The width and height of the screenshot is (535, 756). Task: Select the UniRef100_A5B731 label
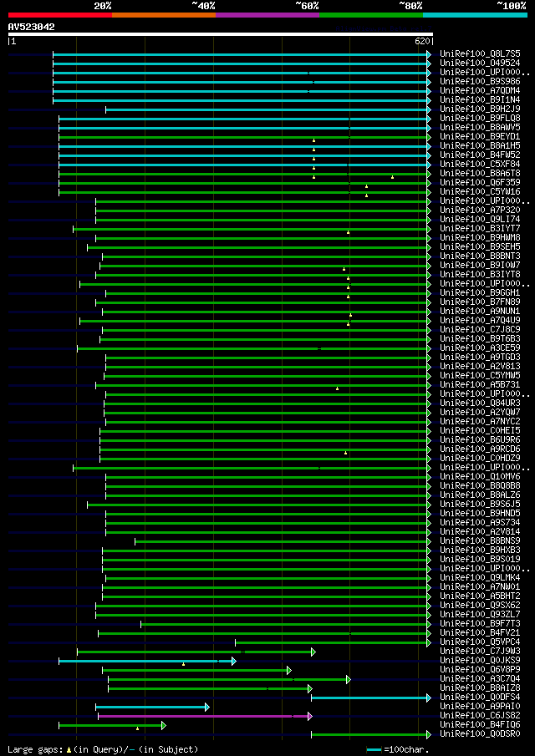tap(480, 385)
